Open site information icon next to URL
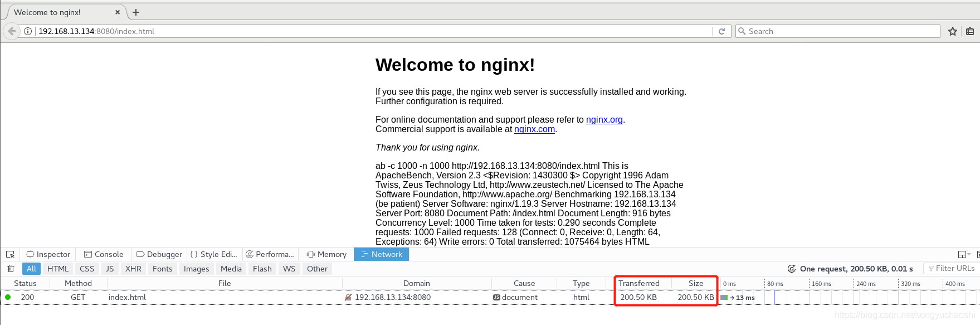980x325 pixels. (28, 31)
